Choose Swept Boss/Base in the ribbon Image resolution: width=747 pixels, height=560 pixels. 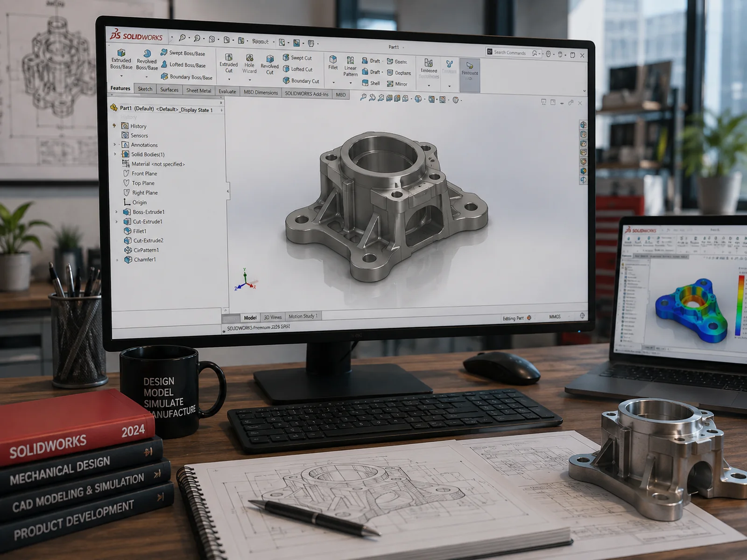coord(183,53)
